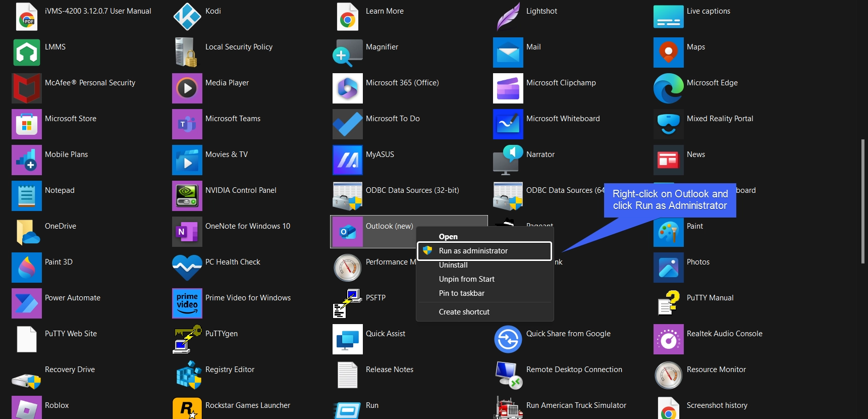This screenshot has width=868, height=419.
Task: Click the OneDrive label
Action: click(61, 226)
